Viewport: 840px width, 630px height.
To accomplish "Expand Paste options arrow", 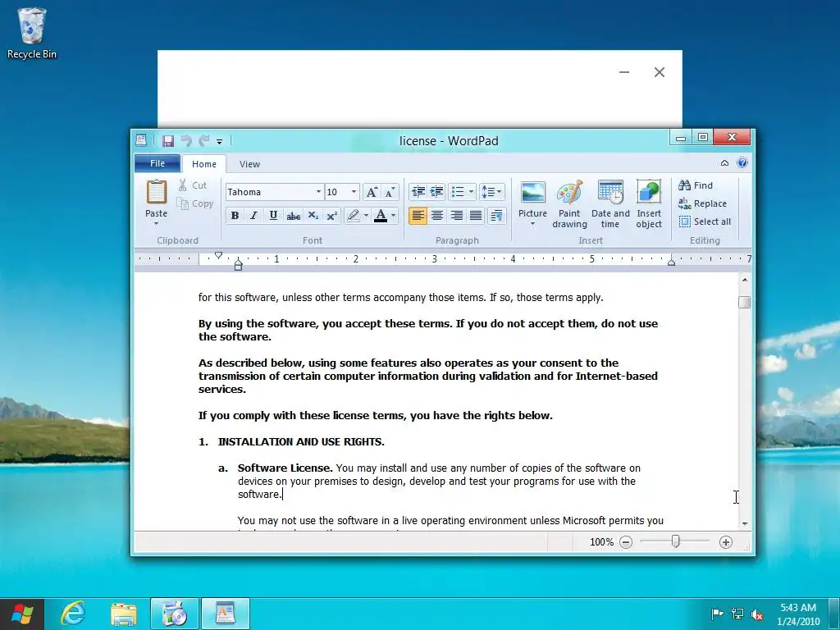I will point(157,224).
